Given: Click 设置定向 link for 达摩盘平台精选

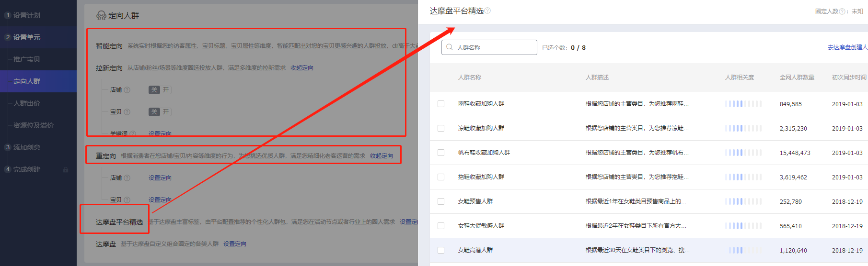Looking at the screenshot, I should point(409,222).
